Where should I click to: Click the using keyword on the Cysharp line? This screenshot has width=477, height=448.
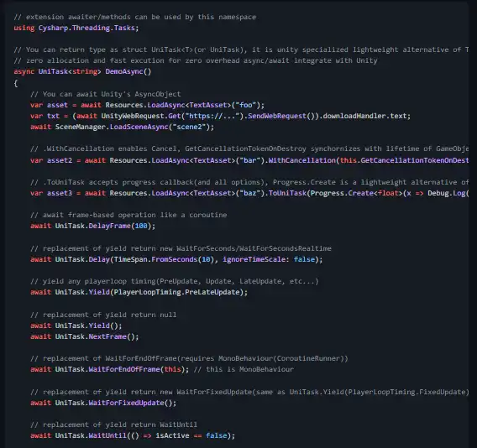pos(24,28)
